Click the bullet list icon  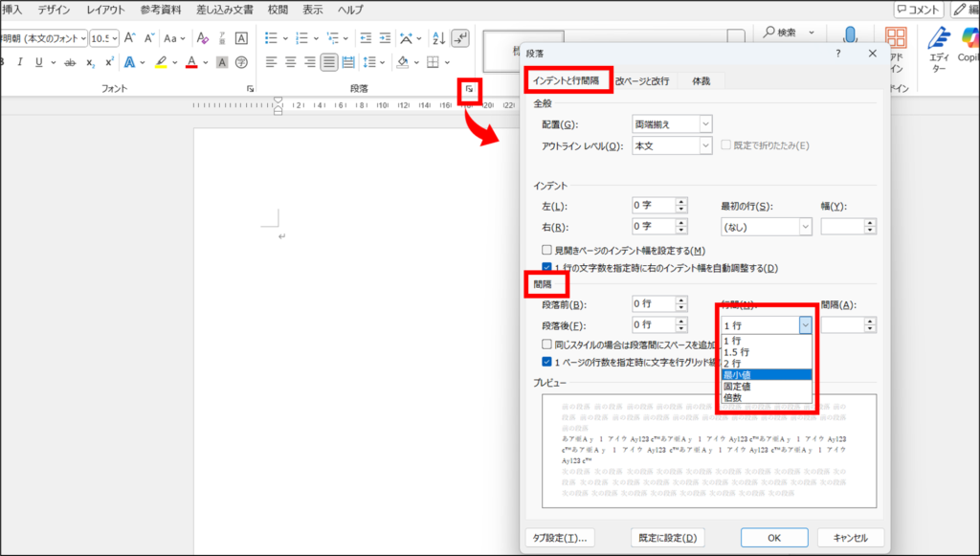click(271, 38)
